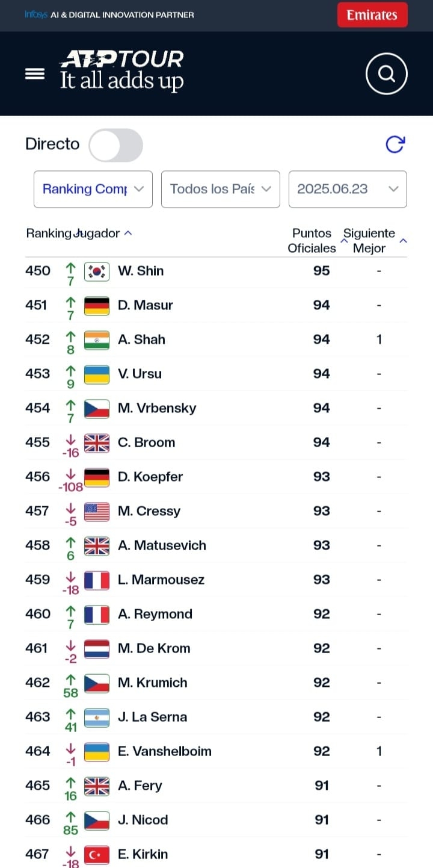Open the 2025.06.23 date dropdown
Image resolution: width=433 pixels, height=868 pixels.
[348, 189]
